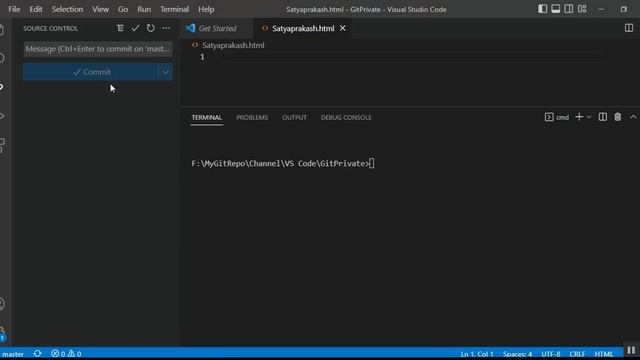Open the Source Control activity bar icon
This screenshot has height=360, width=640.
tap(2, 87)
